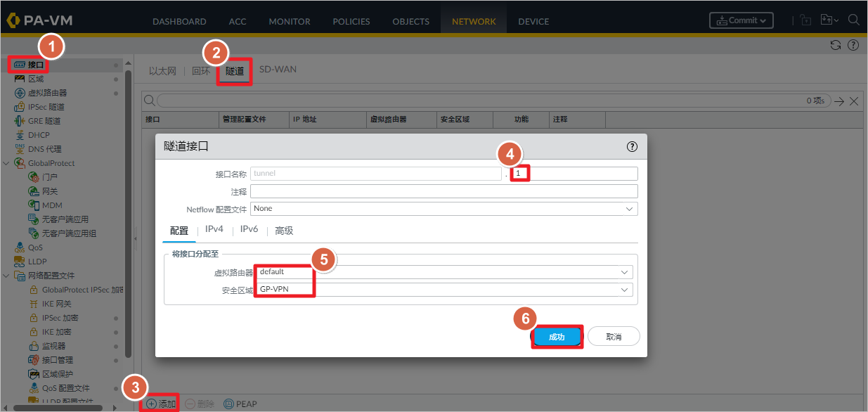Open the 高级 tab in dialog

284,230
